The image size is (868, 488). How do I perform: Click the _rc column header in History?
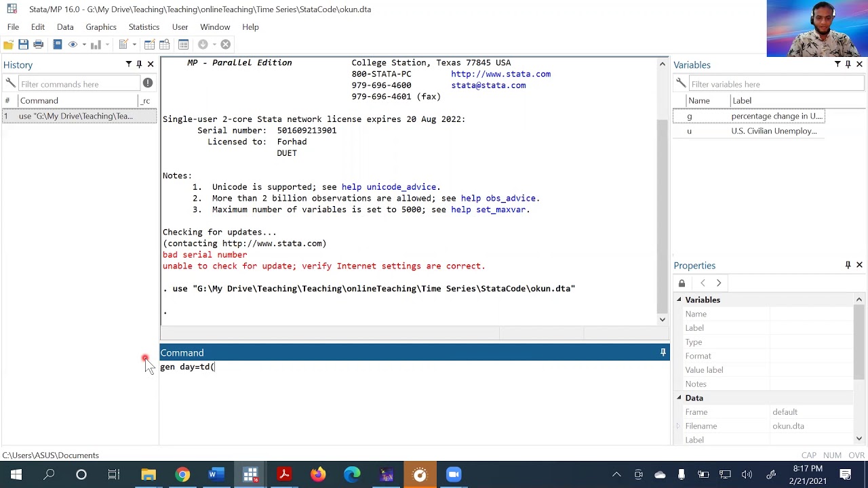(146, 100)
